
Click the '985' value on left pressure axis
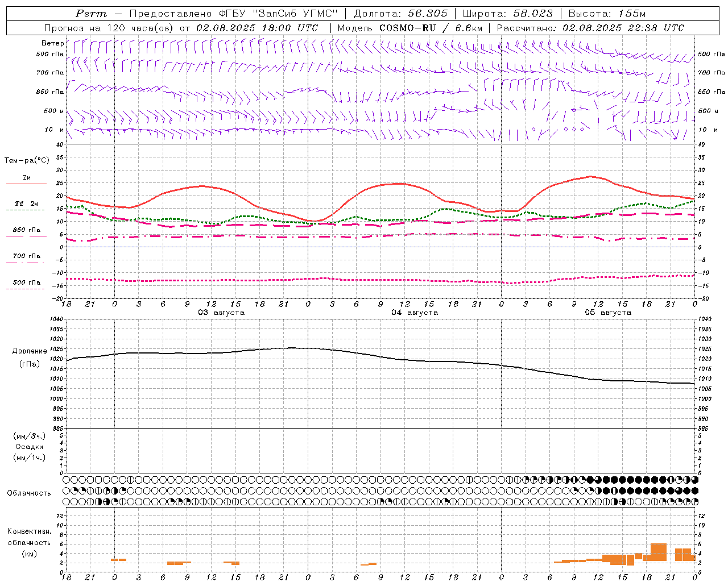point(58,429)
